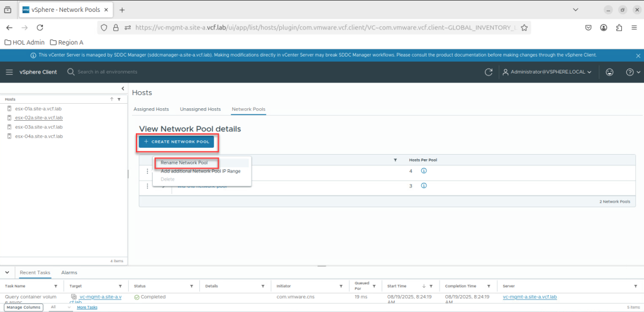Go back in browser history
Image resolution: width=644 pixels, height=312 pixels.
9,28
